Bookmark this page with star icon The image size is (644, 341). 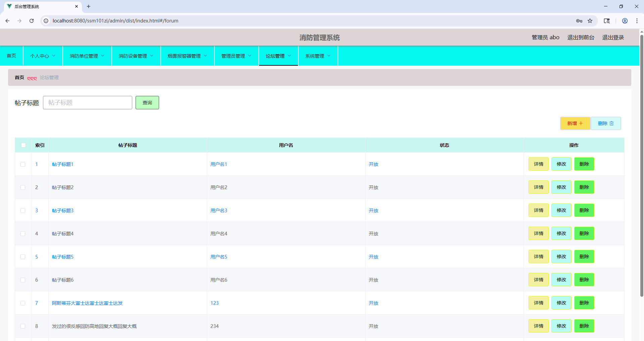tap(590, 21)
